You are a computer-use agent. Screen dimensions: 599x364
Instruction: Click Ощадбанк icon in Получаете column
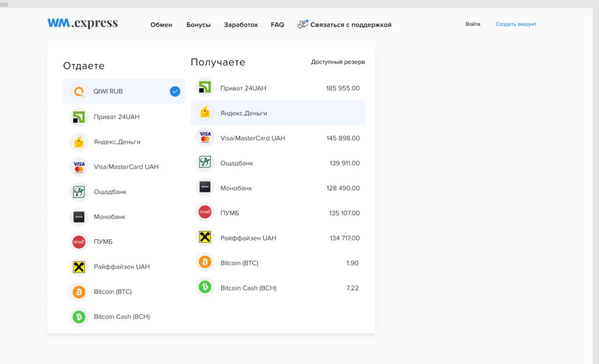pos(205,163)
